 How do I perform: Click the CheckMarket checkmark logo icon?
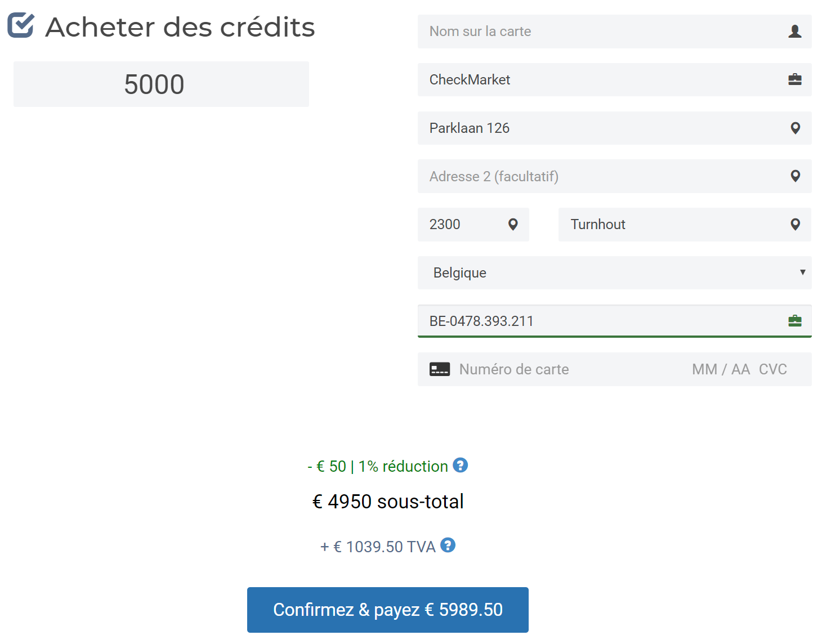click(x=21, y=25)
